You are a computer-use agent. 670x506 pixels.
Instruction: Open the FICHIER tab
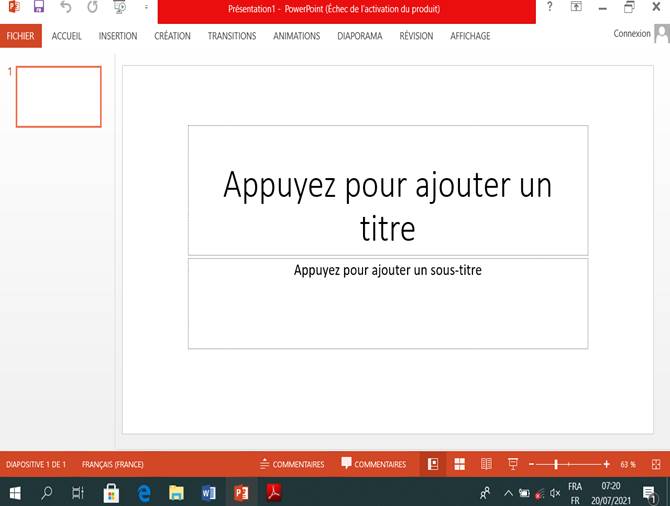(20, 36)
